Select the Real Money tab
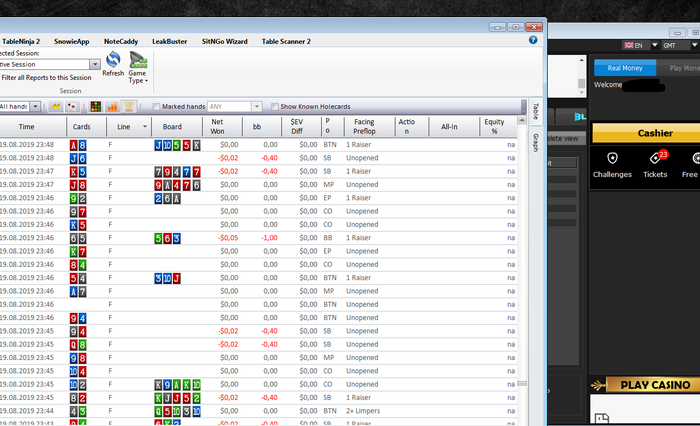This screenshot has width=700, height=426. (625, 68)
